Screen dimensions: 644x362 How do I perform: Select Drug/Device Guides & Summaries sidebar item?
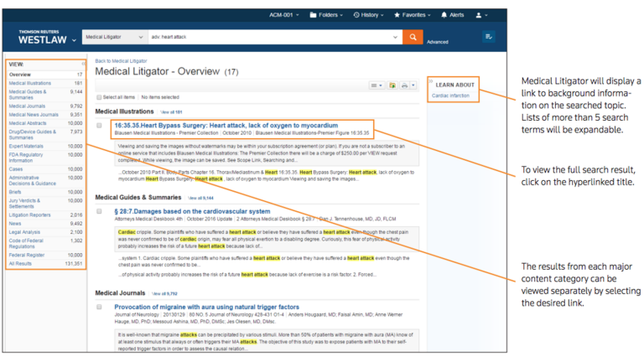tap(33, 135)
